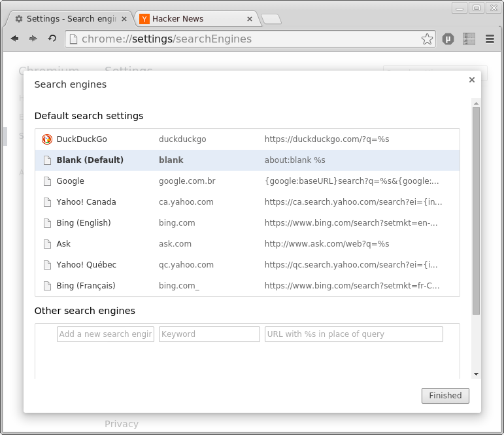Click the page icon next to Bing (Français)

coord(47,286)
